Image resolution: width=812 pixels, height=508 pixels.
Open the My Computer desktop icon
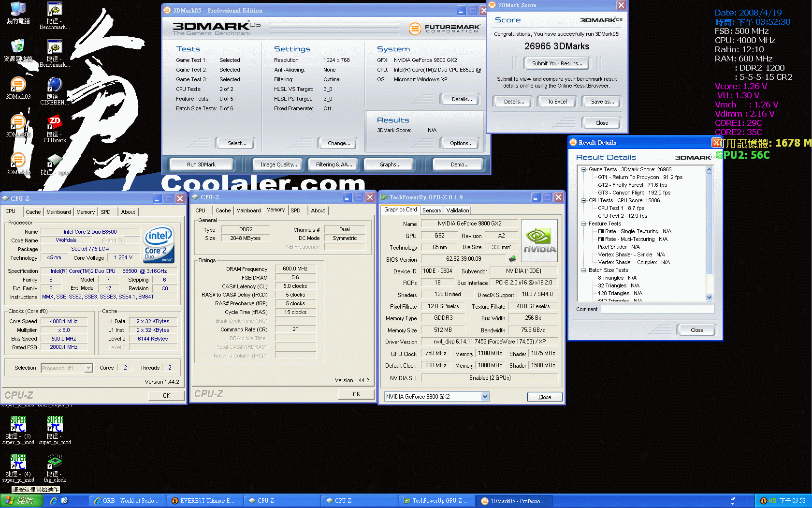18,13
